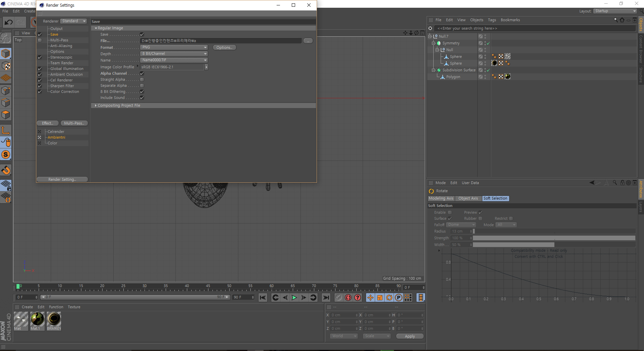Screen dimensions: 644x351
Task: Enable the Axis mode L-shaped icon
Action: tap(6, 130)
